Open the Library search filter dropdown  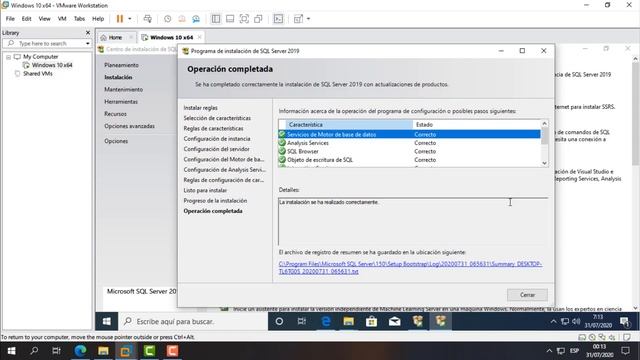click(88, 43)
